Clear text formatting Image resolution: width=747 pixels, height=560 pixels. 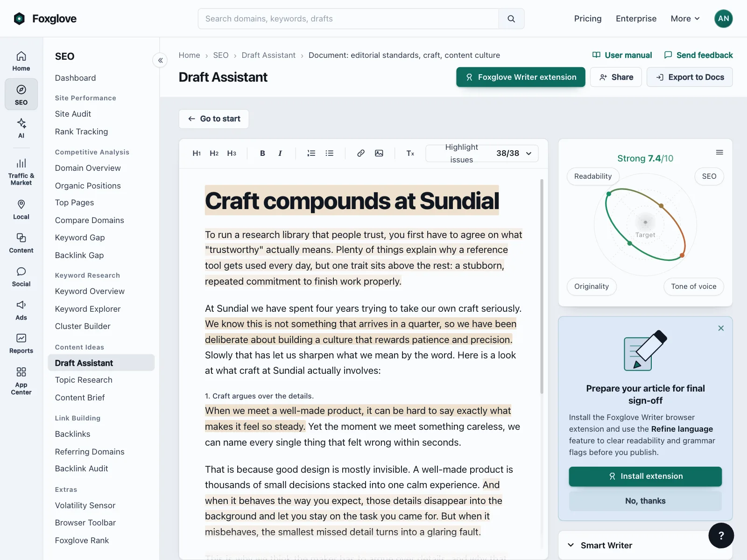point(410,153)
